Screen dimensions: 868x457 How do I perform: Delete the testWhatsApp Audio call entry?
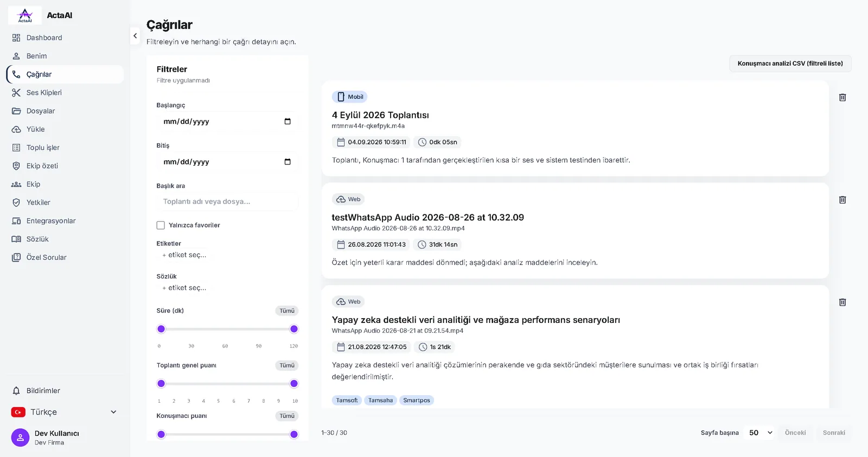843,200
